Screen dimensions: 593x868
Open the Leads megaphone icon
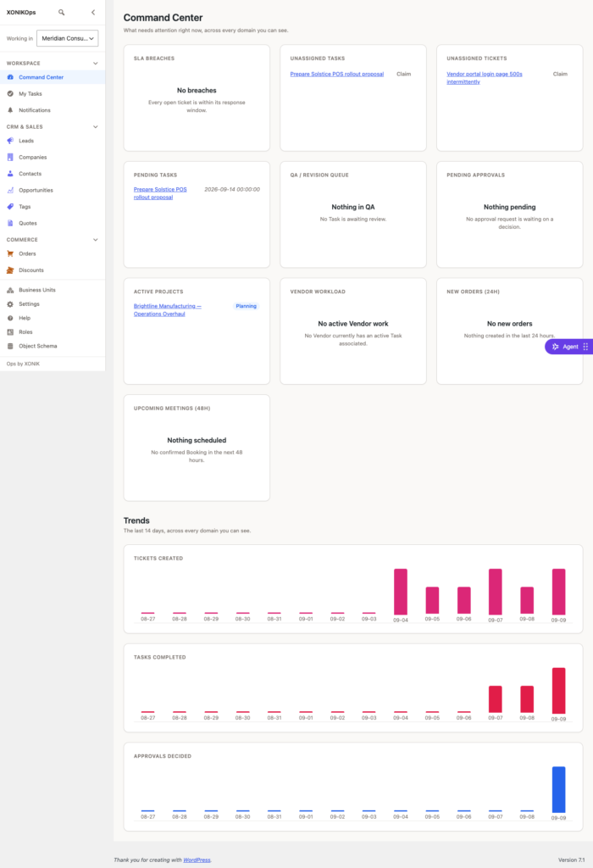[10, 141]
